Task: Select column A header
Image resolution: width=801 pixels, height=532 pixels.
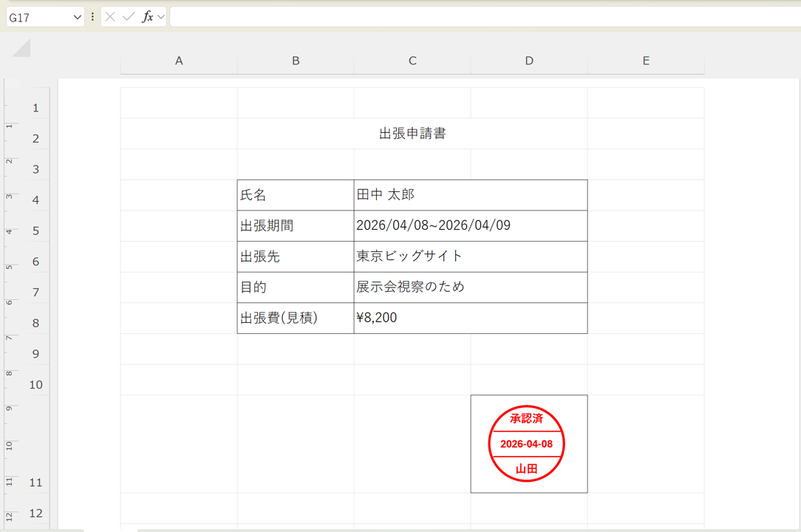Action: click(x=179, y=61)
